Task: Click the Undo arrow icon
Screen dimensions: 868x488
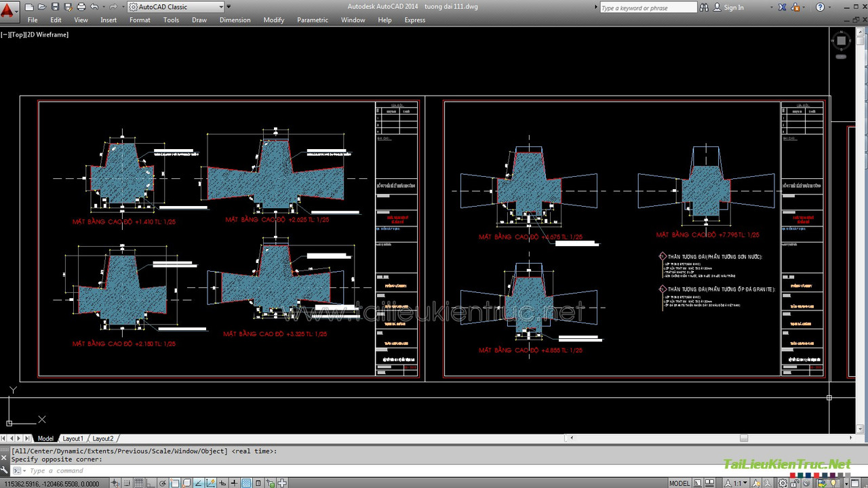Action: (x=94, y=7)
